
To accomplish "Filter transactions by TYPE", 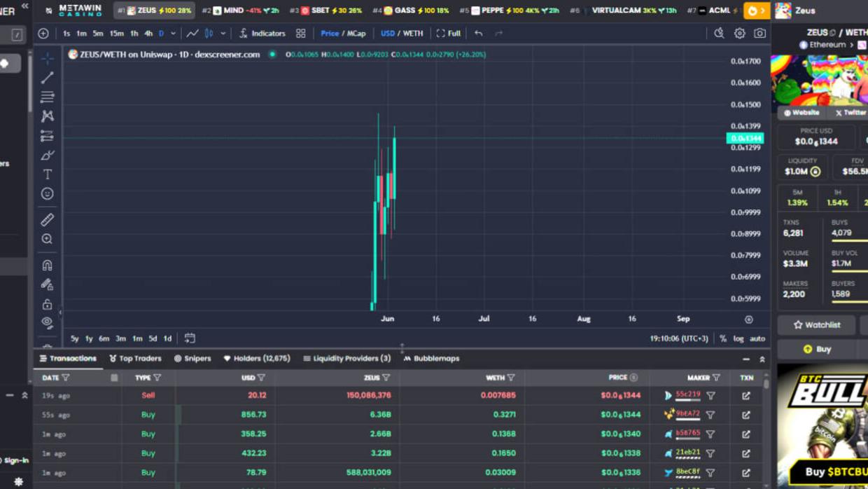I will point(157,378).
